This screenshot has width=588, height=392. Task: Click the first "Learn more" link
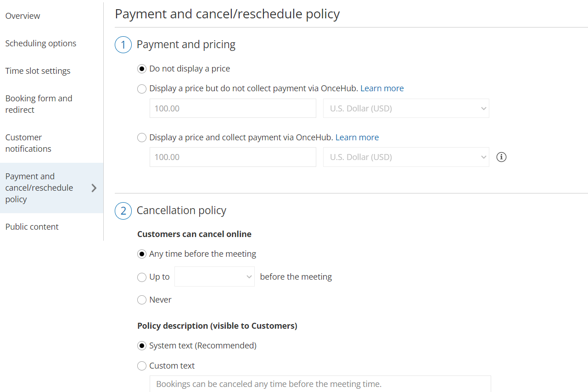[382, 88]
